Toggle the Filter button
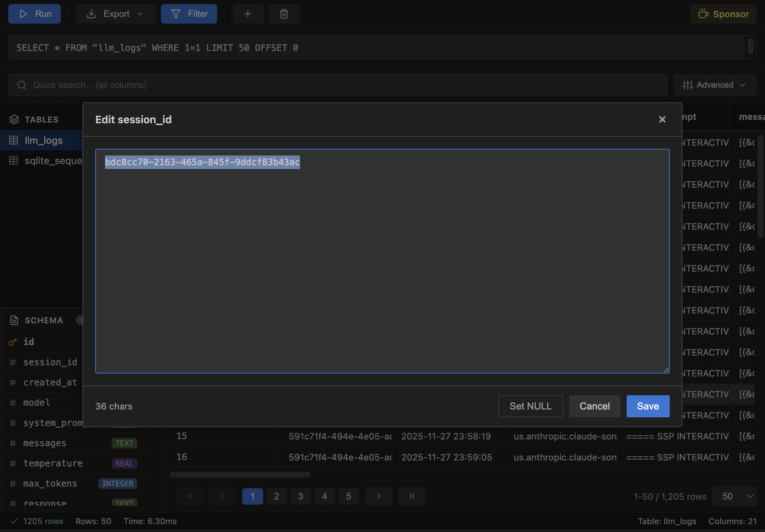Screen dimensions: 765x532 pyautogui.click(x=189, y=14)
